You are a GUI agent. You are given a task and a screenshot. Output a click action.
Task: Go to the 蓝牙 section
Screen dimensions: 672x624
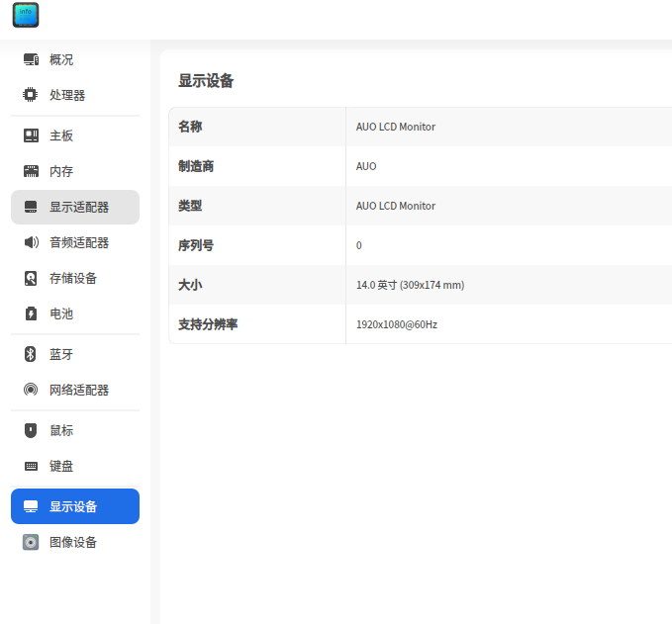[75, 354]
